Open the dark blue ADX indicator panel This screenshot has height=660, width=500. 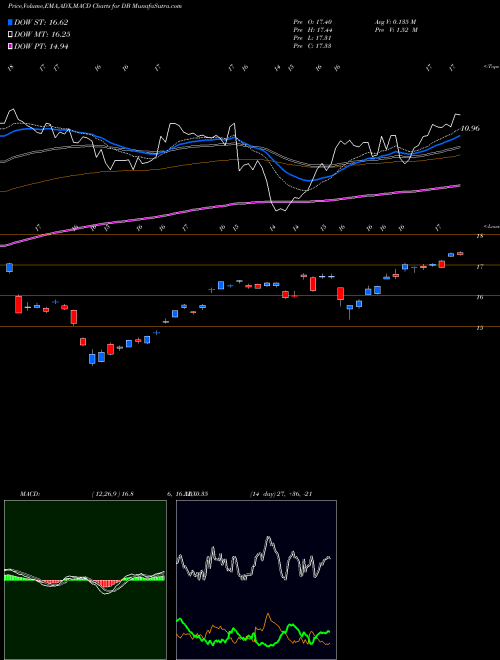[x=256, y=580]
